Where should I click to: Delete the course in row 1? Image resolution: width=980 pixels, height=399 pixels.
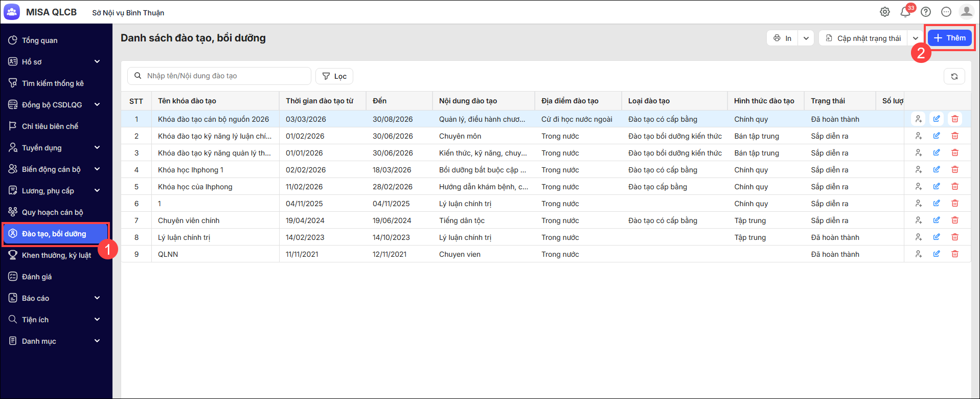click(954, 119)
